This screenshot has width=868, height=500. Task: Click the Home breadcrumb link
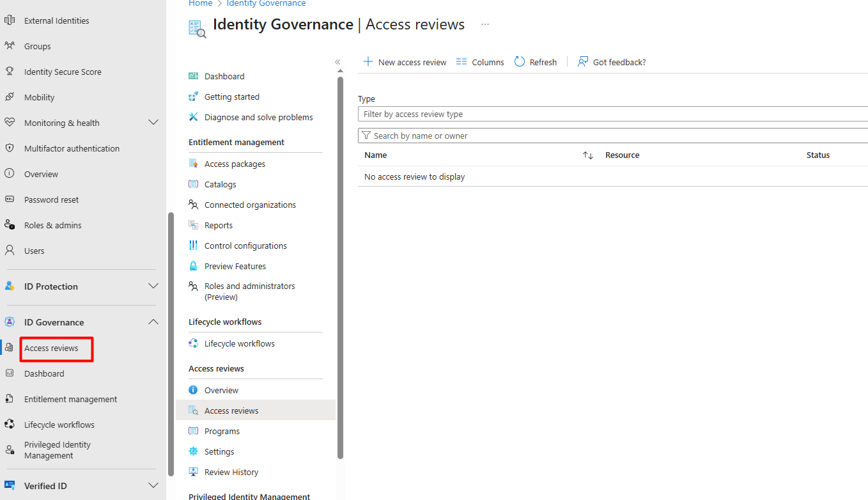(x=200, y=3)
